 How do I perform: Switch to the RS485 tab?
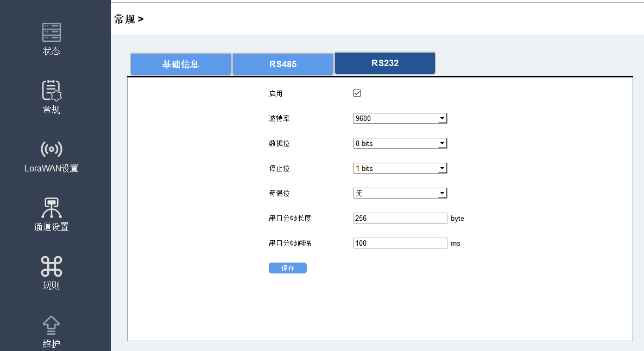pos(283,64)
